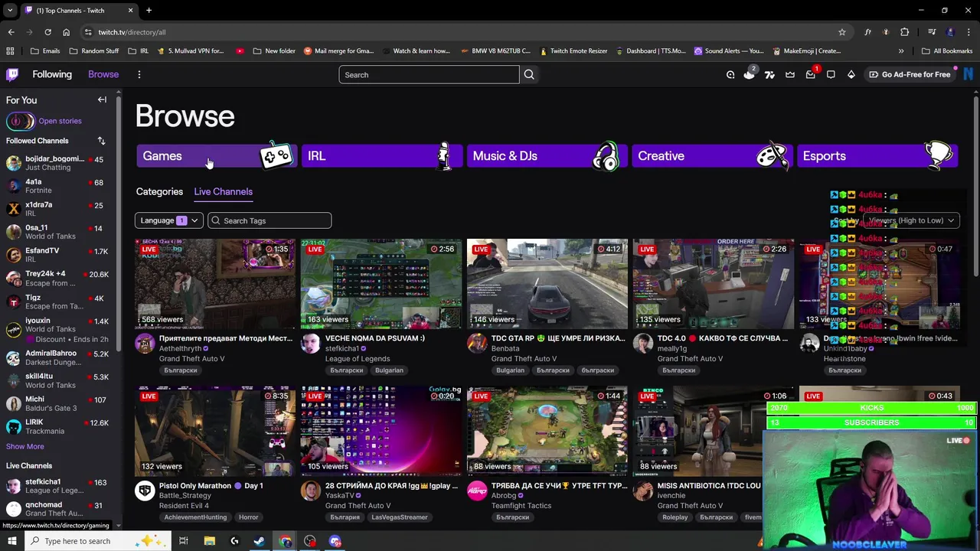Open Chrome apps grid in bookmarks bar

click(x=10, y=51)
